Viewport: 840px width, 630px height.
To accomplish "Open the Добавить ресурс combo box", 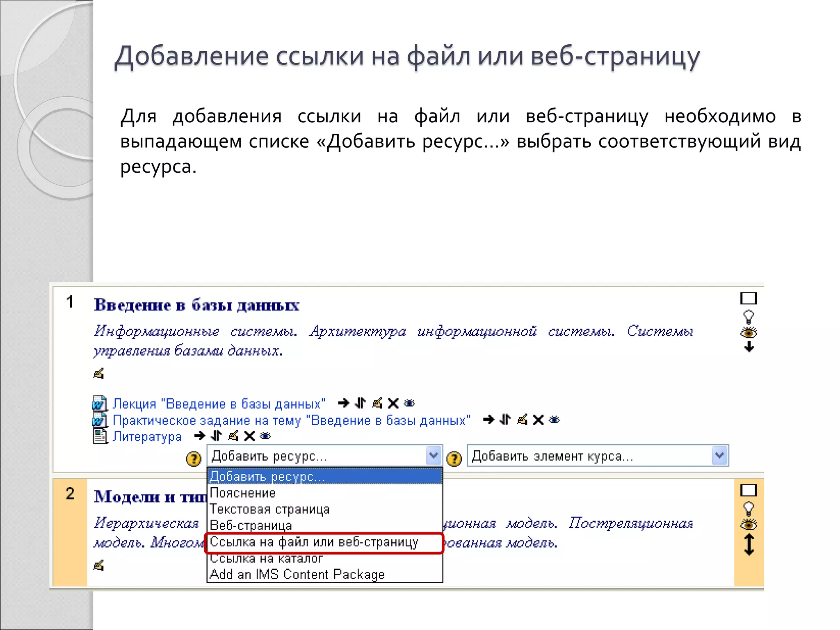I will click(324, 456).
